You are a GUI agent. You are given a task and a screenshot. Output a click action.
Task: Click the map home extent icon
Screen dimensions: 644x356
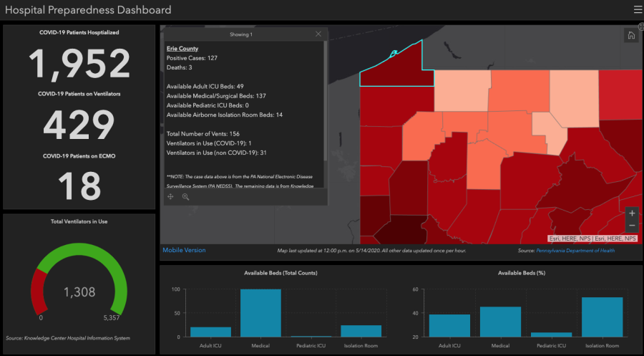coord(631,35)
